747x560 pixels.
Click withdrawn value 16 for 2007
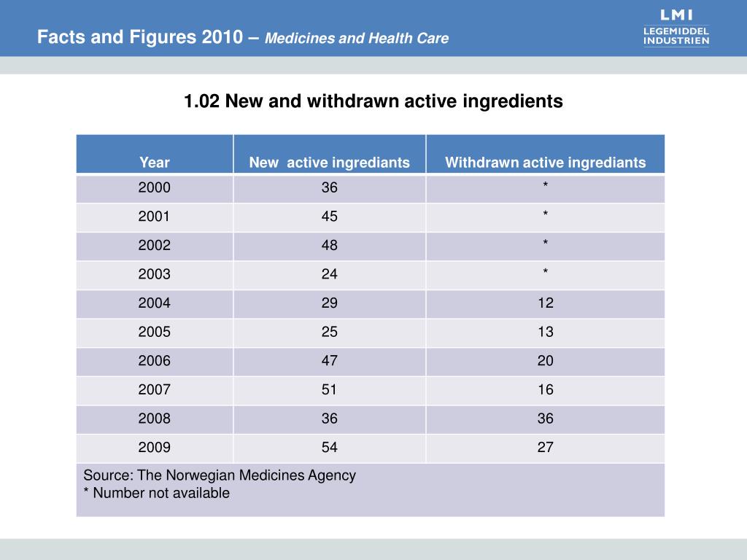pyautogui.click(x=546, y=389)
